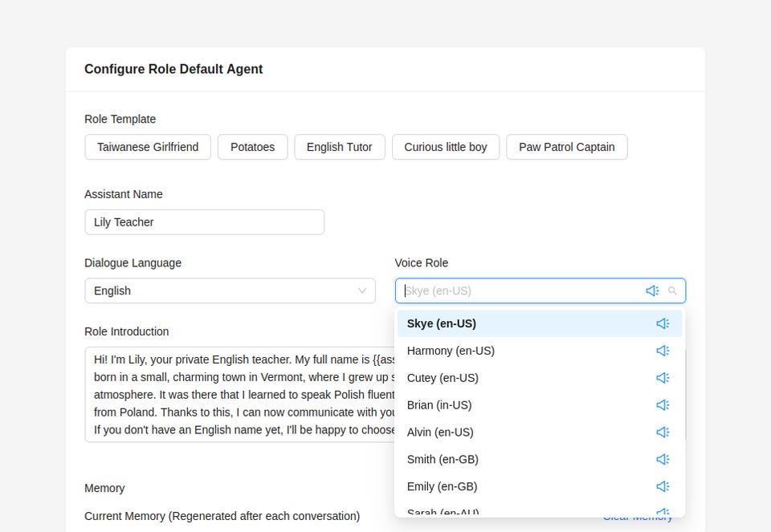Select Skye (en-US) voice option
The width and height of the screenshot is (771, 532).
(540, 323)
